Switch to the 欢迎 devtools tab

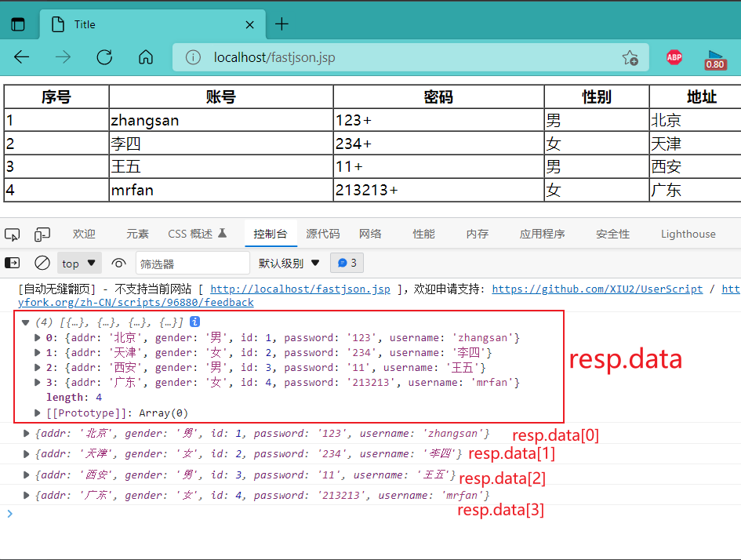[84, 234]
